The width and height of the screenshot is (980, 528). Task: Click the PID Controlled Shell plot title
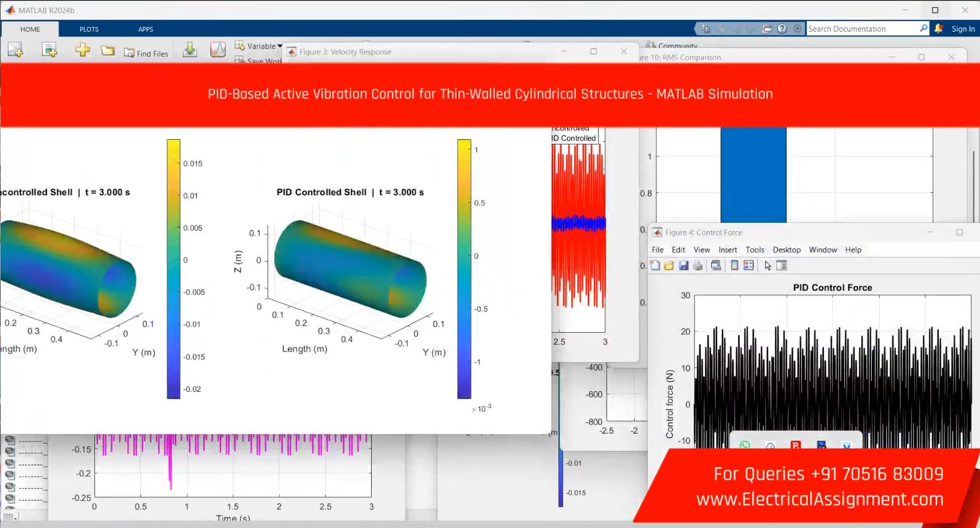point(350,192)
